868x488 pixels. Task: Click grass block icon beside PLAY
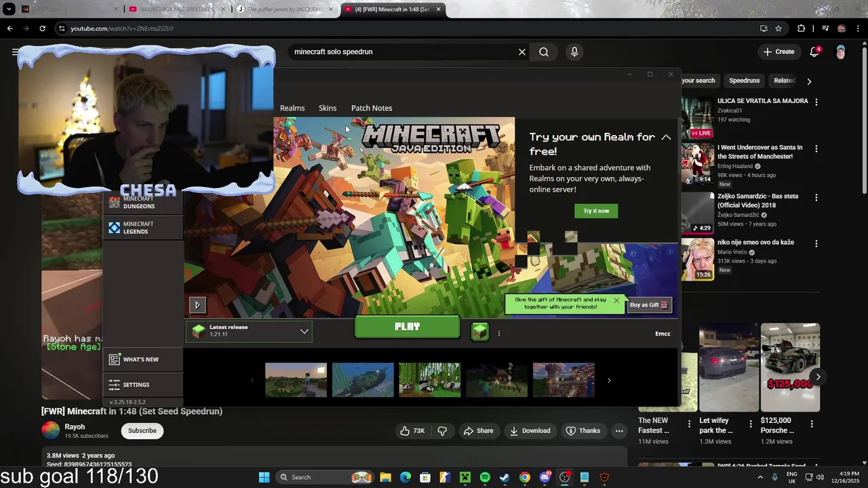(480, 332)
